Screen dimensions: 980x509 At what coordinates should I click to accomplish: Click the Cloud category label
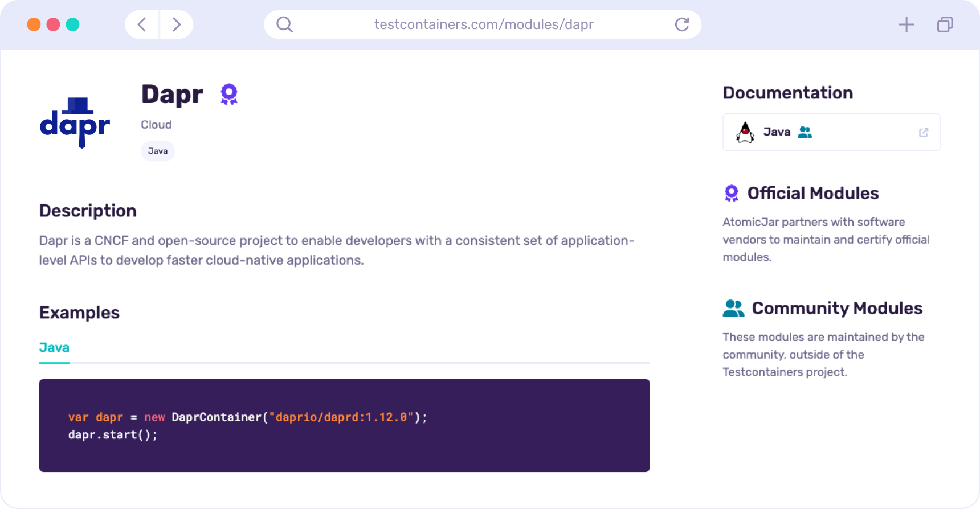click(x=156, y=125)
